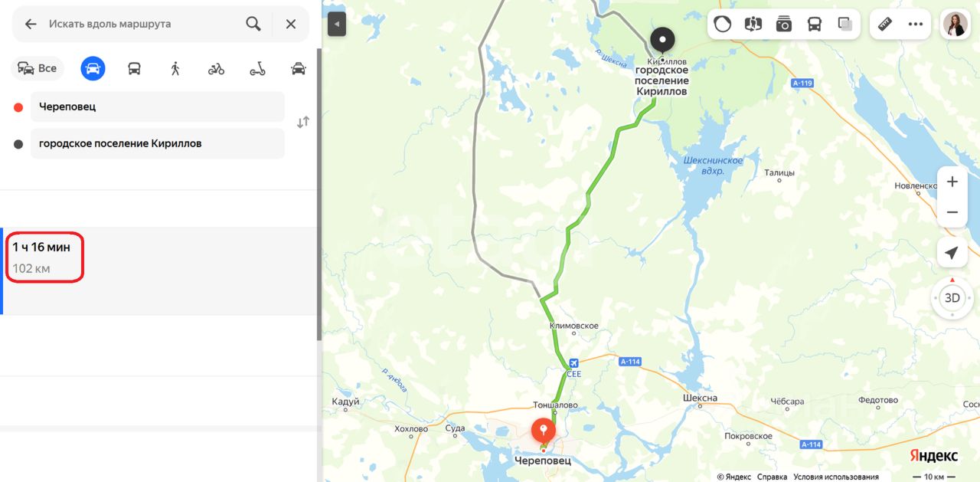Open the ruler distance measurement tool

885,24
